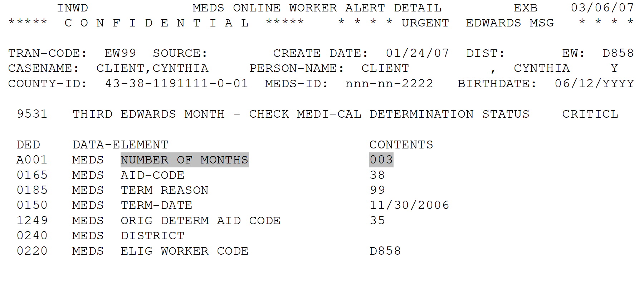
Task: Click the EW value D858 in header
Action: [x=618, y=53]
